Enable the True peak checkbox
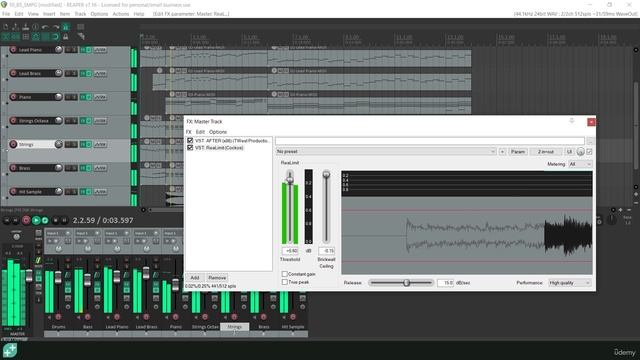This screenshot has width=640, height=360. point(284,282)
